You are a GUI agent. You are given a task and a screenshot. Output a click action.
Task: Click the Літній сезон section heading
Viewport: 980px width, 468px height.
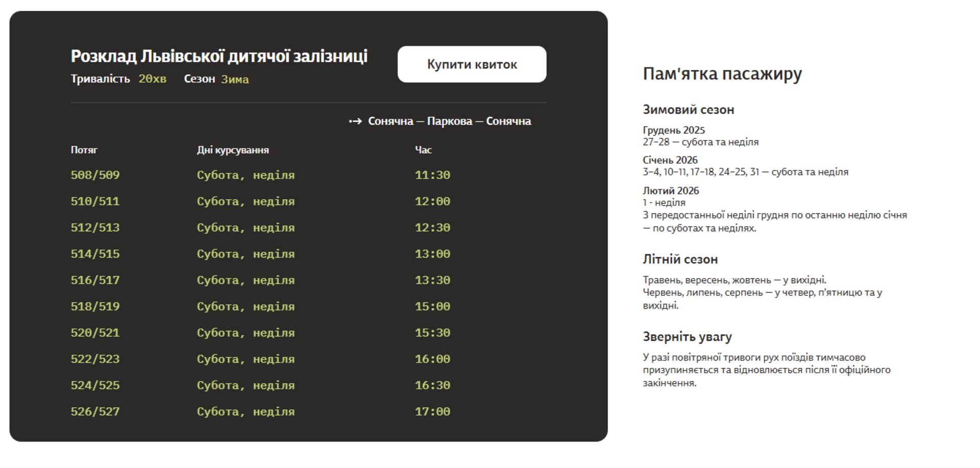(x=680, y=260)
